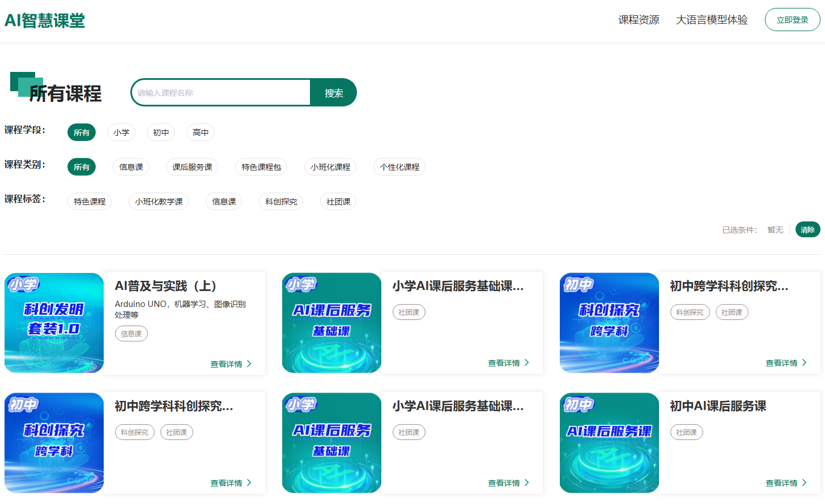Open the 初中AI课后服务课 course title

click(718, 406)
